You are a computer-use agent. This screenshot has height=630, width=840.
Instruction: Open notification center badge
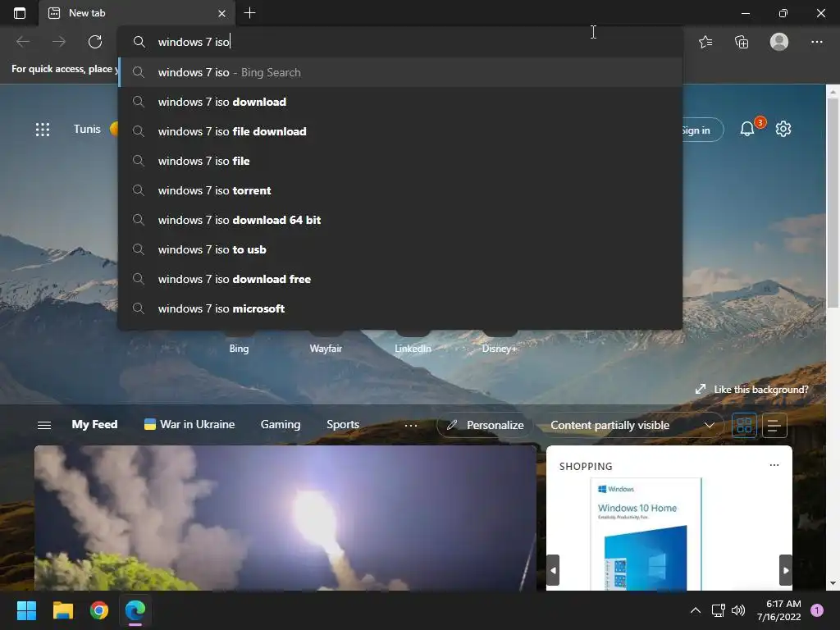816,610
